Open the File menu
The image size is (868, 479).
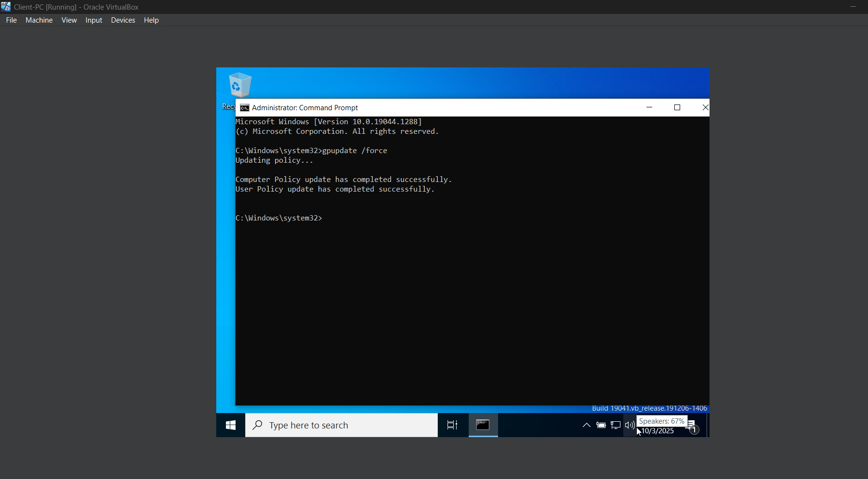12,20
